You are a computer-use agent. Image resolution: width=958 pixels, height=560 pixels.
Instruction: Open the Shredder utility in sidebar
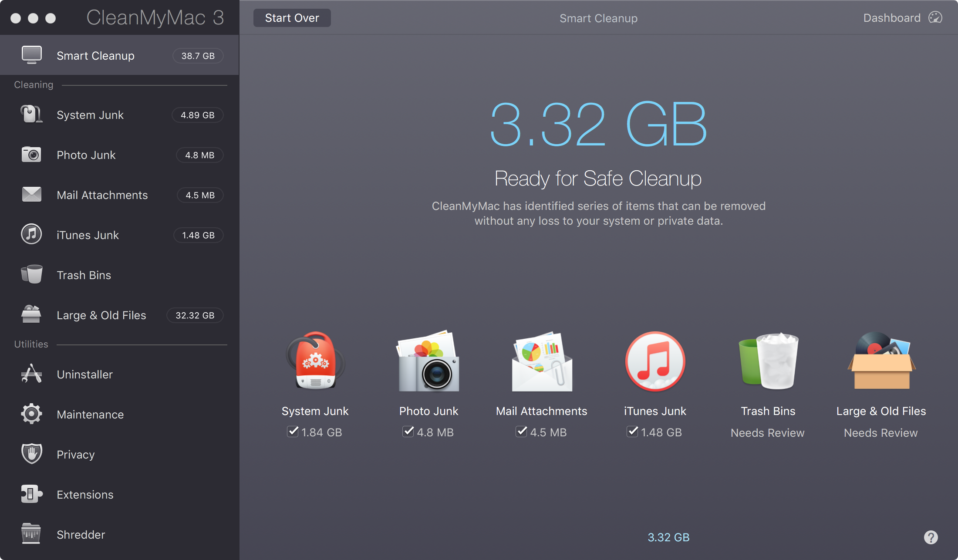(x=81, y=535)
